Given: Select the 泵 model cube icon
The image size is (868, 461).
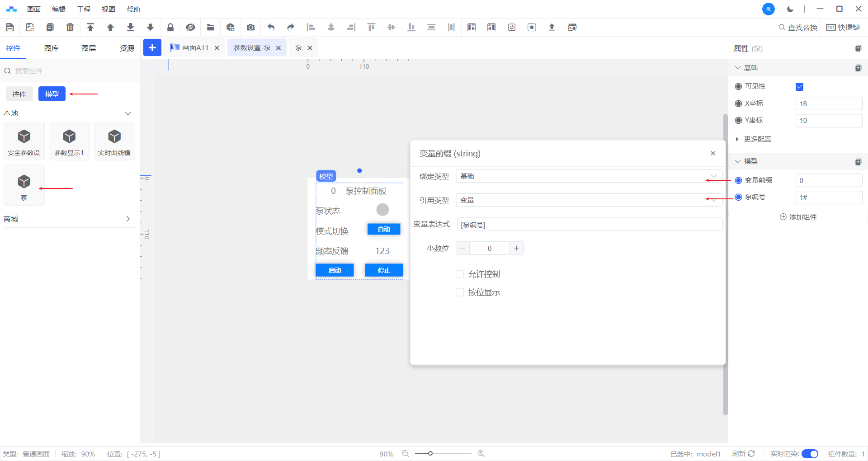Looking at the screenshot, I should coord(24,182).
